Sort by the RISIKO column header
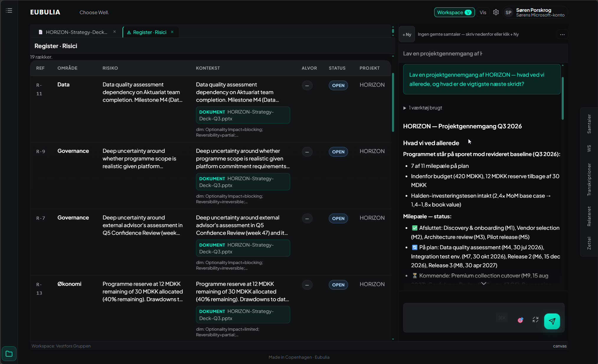This screenshot has height=364, width=598. tap(110, 68)
